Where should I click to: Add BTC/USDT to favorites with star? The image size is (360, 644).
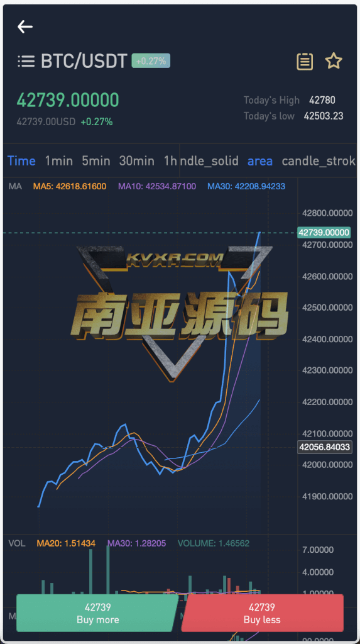(x=334, y=61)
